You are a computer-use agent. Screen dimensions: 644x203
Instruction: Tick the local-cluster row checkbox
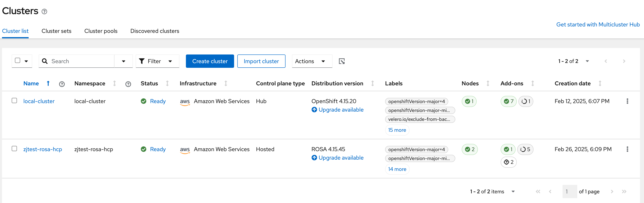click(x=15, y=101)
